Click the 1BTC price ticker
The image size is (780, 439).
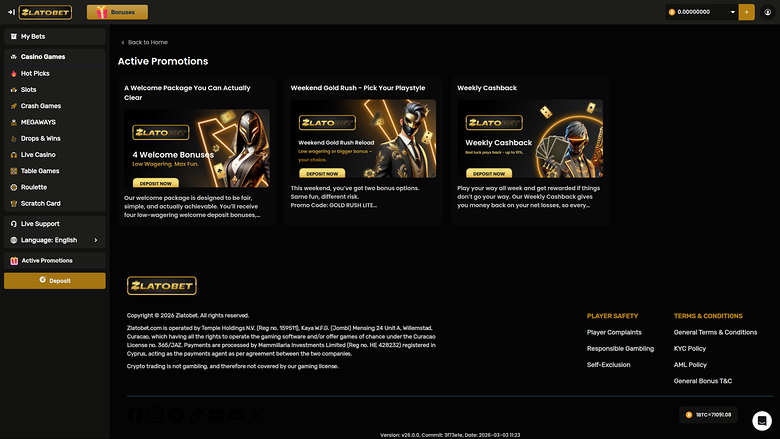point(708,415)
